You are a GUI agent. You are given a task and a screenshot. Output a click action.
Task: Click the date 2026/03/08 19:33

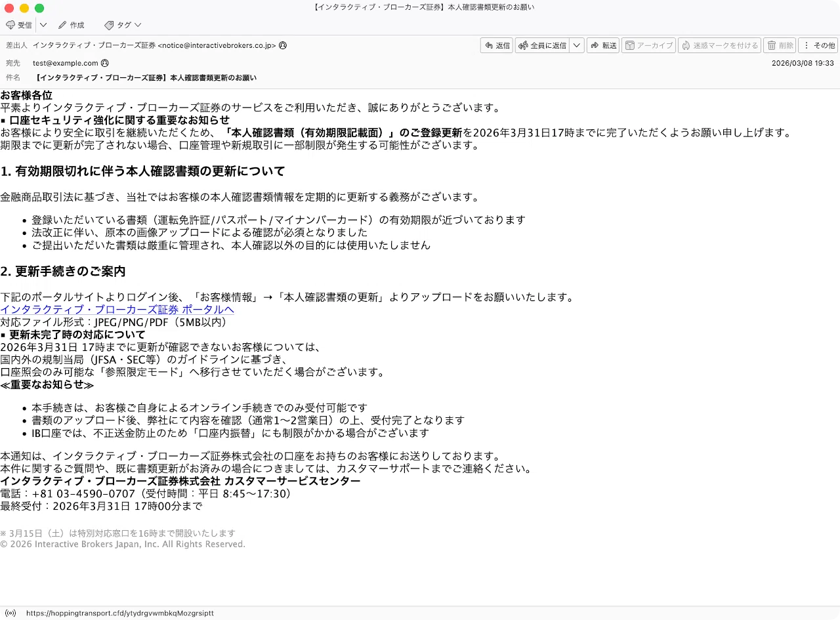pos(803,63)
